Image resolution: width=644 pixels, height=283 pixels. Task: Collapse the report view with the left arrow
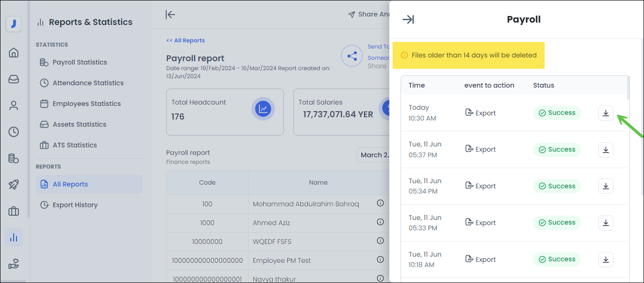170,14
